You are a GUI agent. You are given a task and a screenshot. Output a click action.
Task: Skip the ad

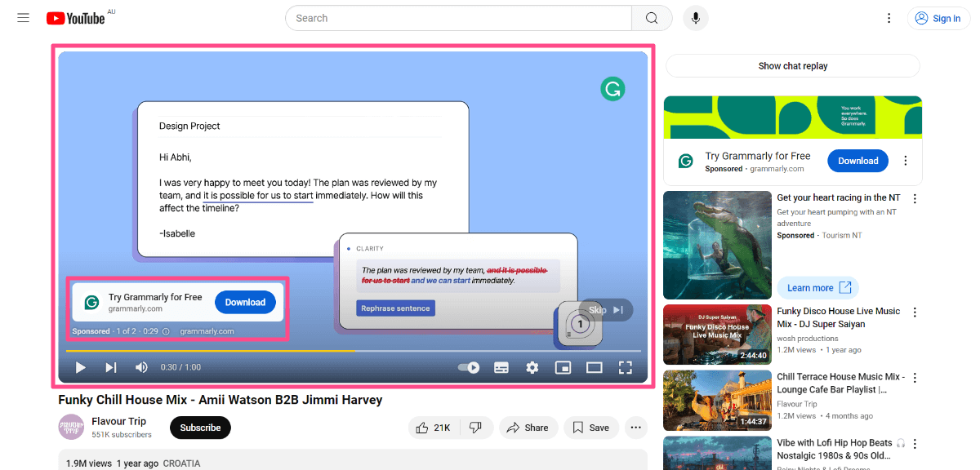pos(606,310)
